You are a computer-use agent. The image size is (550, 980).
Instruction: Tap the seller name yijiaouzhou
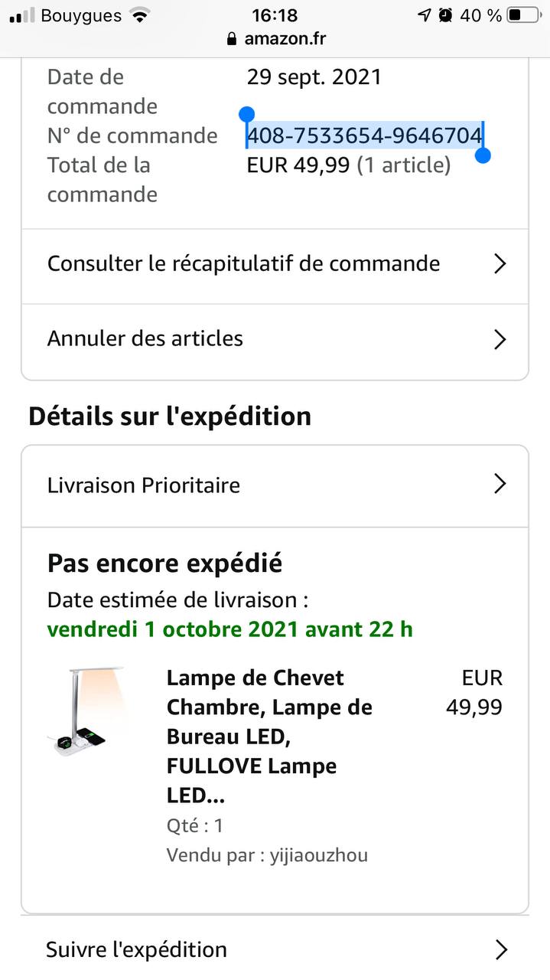[x=318, y=855]
